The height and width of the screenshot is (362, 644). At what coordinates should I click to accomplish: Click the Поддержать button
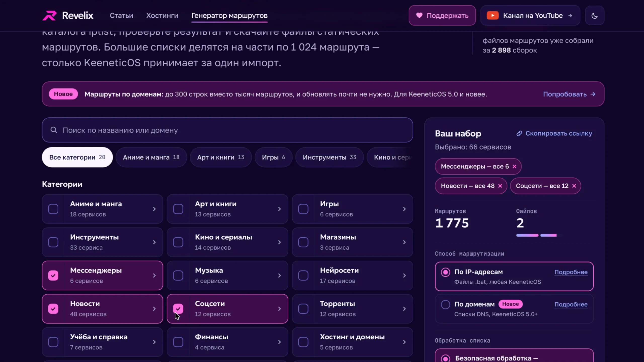pos(442,16)
